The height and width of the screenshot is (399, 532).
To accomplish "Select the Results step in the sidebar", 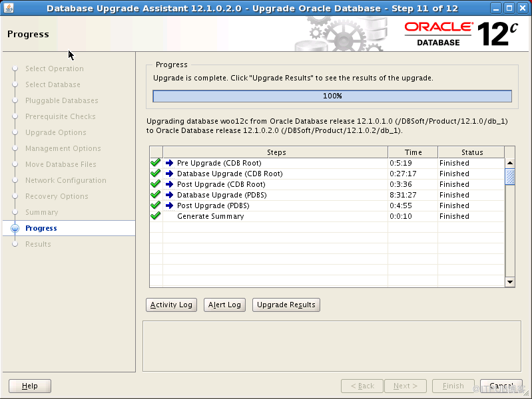I will [x=38, y=244].
